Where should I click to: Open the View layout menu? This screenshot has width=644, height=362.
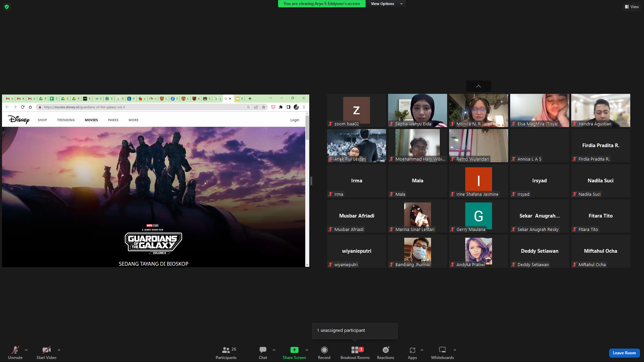[x=632, y=7]
